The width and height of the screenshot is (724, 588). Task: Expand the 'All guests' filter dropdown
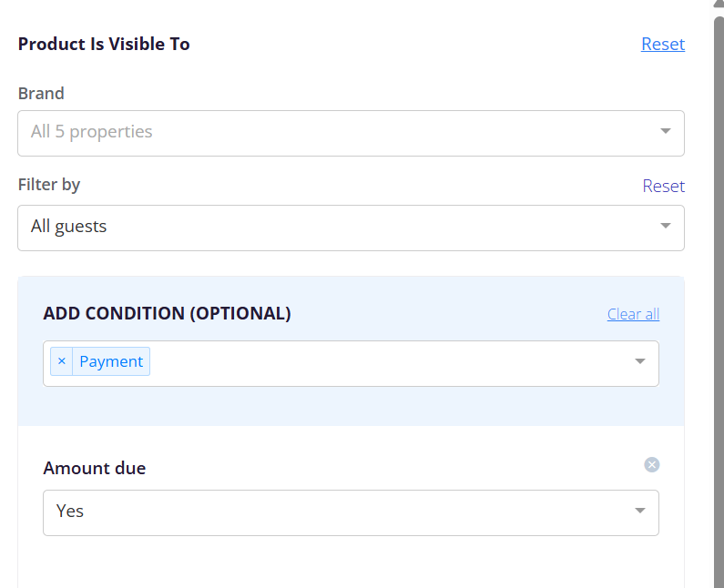(x=351, y=228)
